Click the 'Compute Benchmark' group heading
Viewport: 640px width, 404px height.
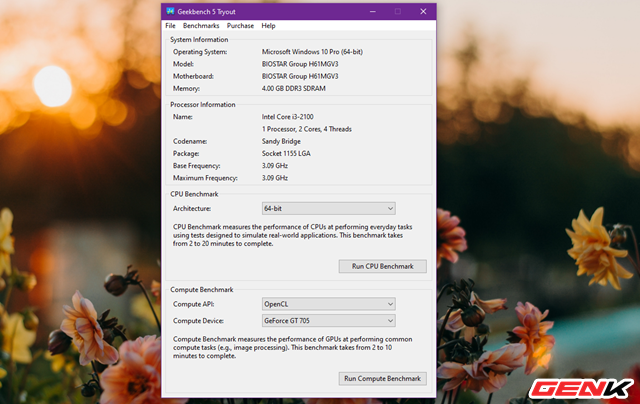tap(202, 290)
